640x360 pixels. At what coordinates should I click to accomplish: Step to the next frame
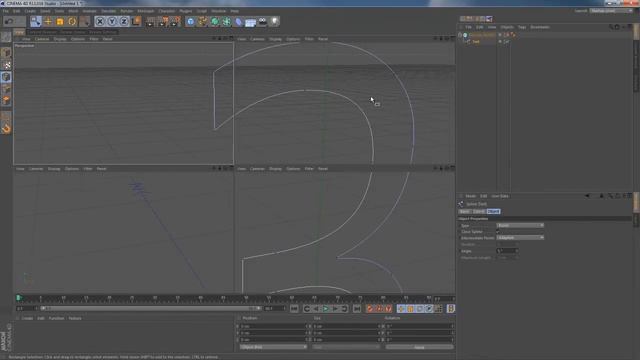[x=335, y=309]
